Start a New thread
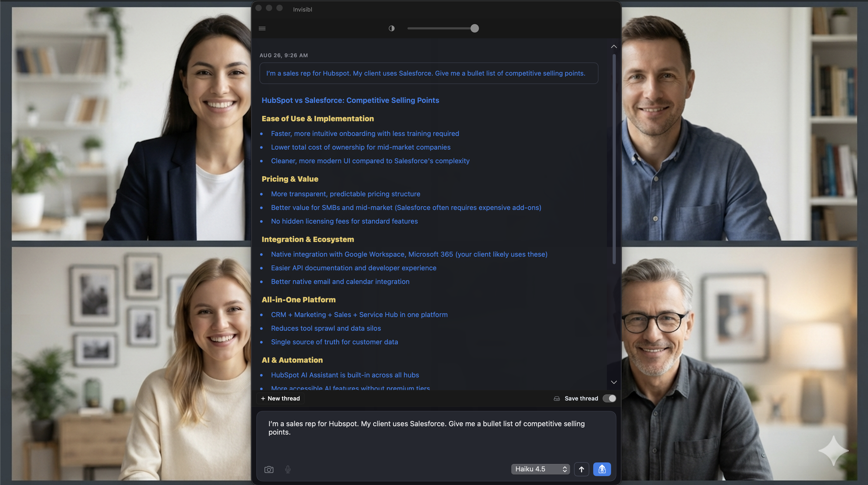Image resolution: width=868 pixels, height=485 pixels. pos(280,398)
